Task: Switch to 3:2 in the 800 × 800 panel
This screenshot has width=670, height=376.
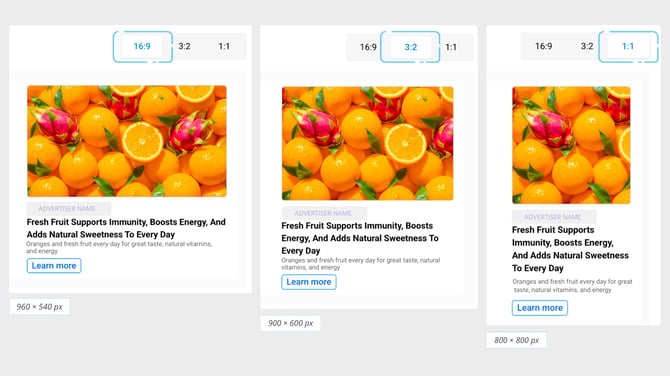Action: tap(587, 46)
